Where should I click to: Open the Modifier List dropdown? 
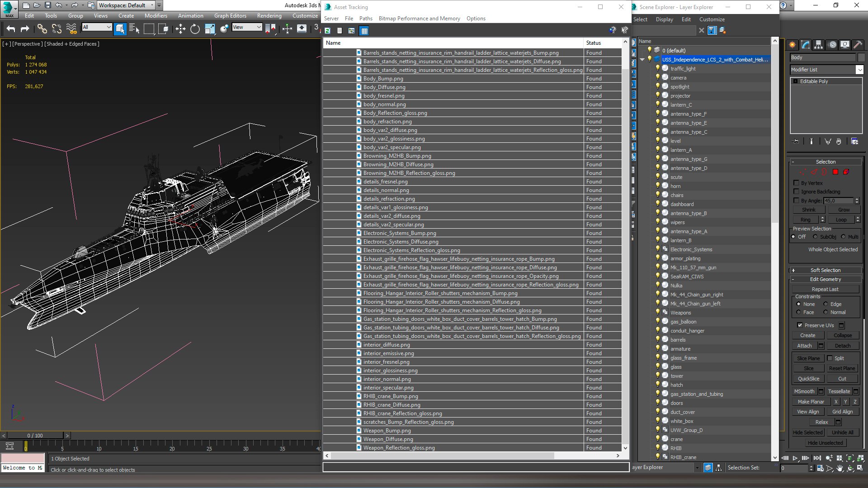tap(827, 70)
